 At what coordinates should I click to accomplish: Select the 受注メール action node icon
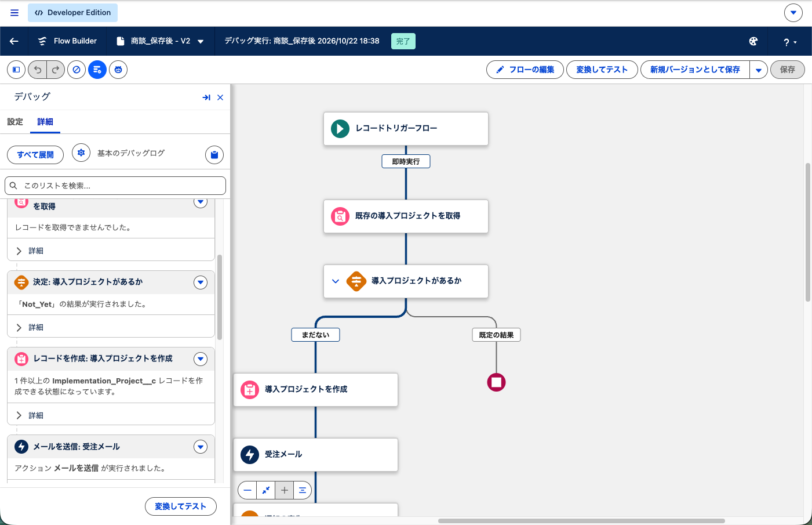pyautogui.click(x=250, y=454)
